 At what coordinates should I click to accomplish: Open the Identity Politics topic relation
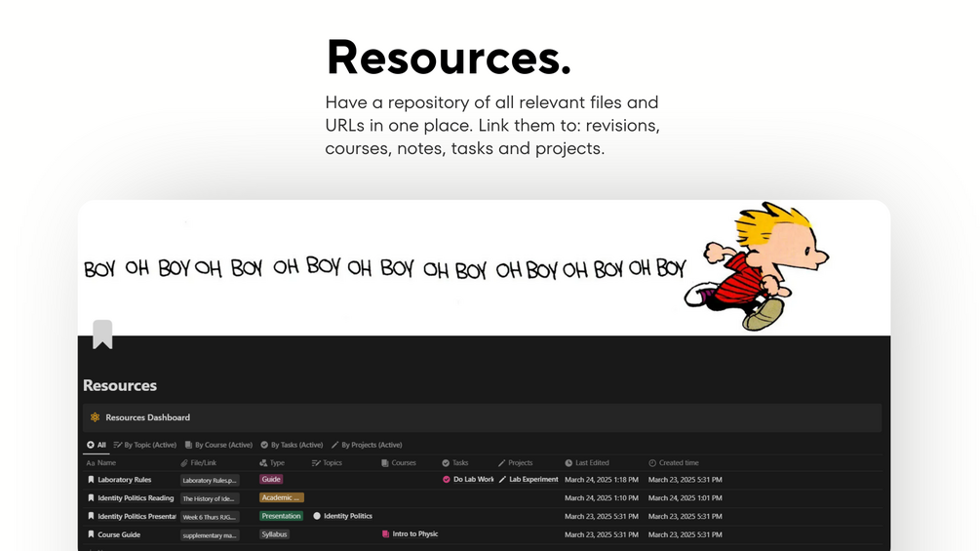point(342,516)
